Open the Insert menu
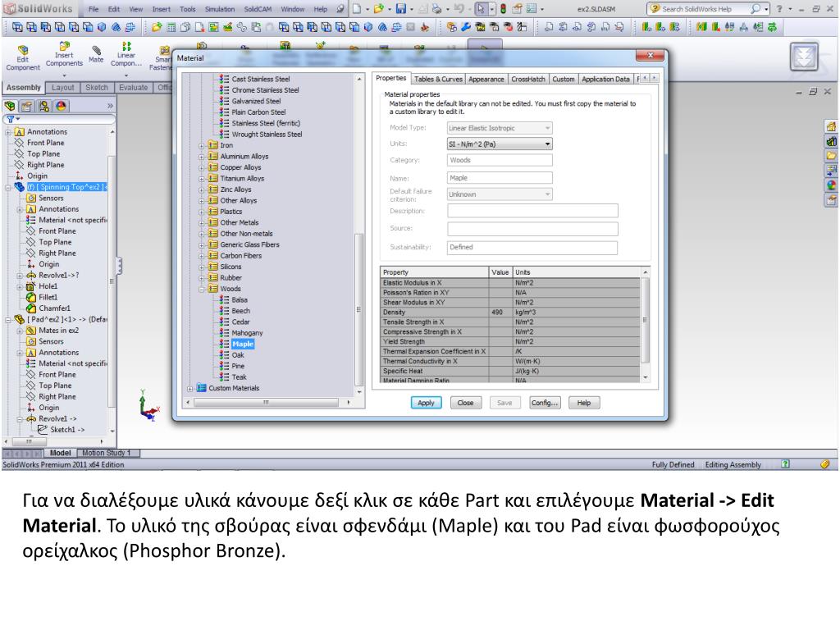The height and width of the screenshot is (630, 840). click(162, 9)
